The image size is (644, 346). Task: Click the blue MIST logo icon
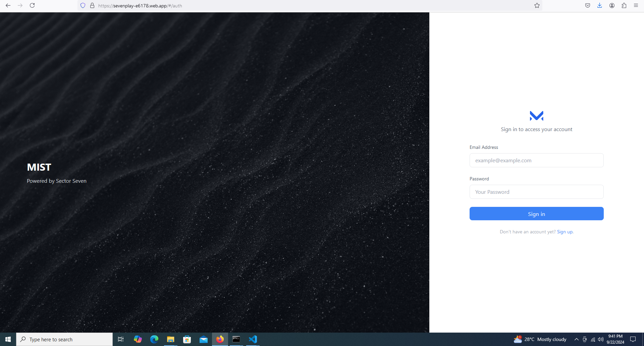[536, 116]
